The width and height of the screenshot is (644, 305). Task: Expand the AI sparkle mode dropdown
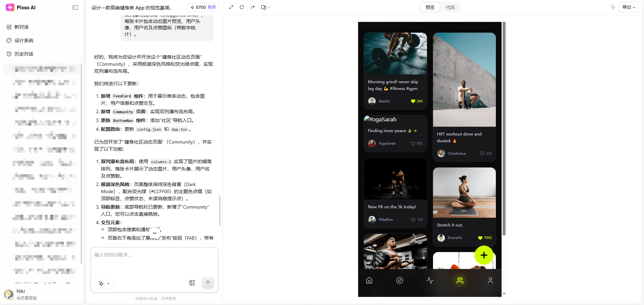point(104,283)
